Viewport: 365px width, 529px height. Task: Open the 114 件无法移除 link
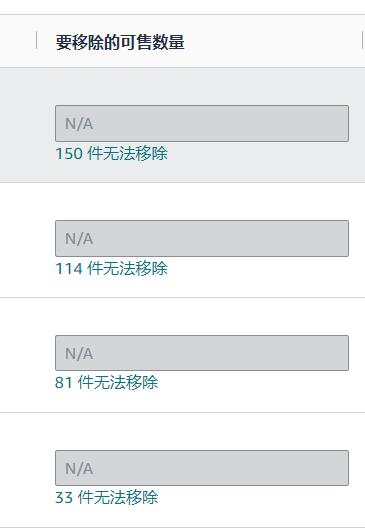point(111,269)
